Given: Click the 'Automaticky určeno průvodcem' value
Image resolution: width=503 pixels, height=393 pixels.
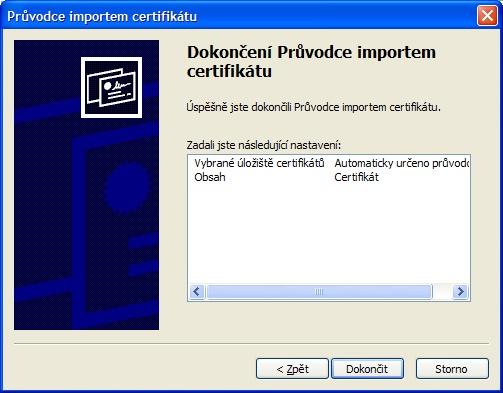Looking at the screenshot, I should 401,163.
